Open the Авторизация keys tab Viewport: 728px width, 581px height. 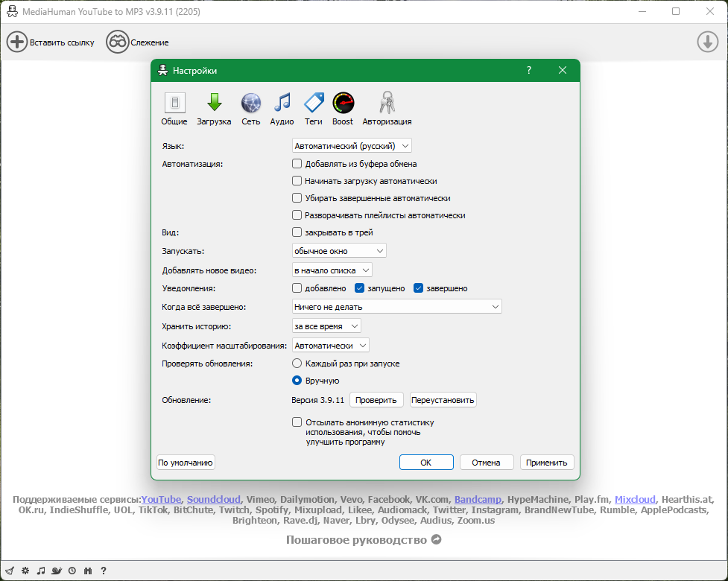[x=387, y=109]
